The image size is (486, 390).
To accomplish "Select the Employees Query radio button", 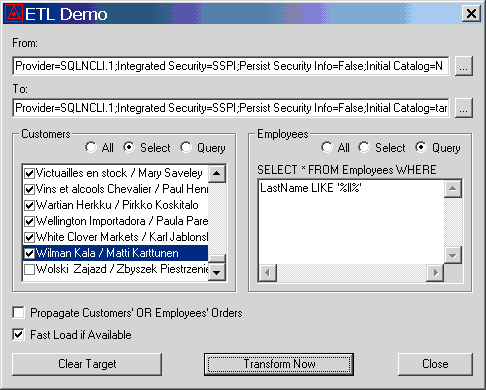I will 421,147.
